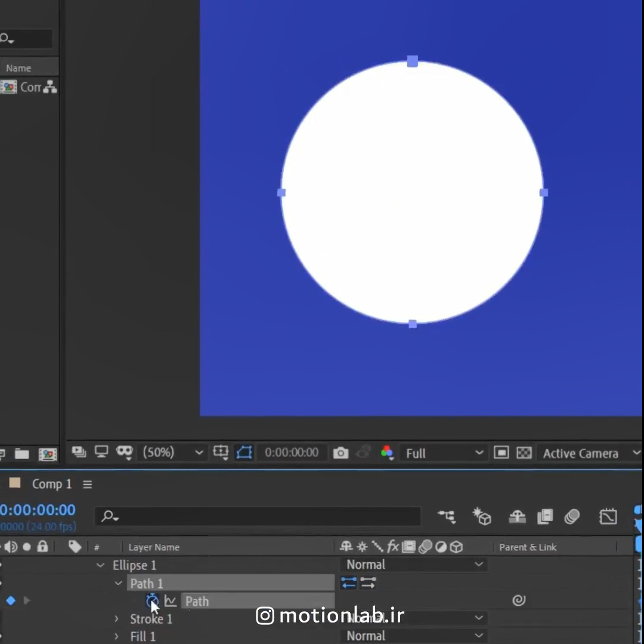The height and width of the screenshot is (644, 644).
Task: Take a snapshot with camera icon
Action: pyautogui.click(x=340, y=453)
